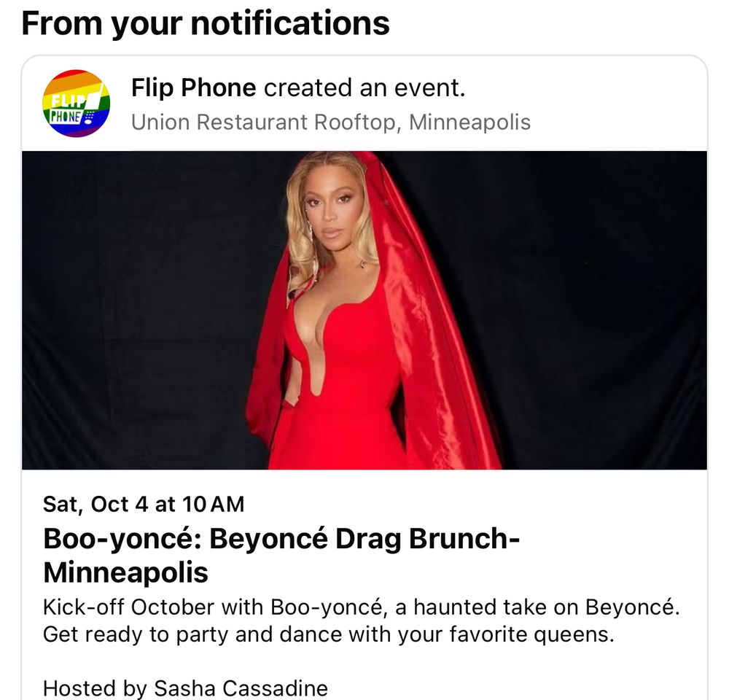The image size is (729, 700).
Task: Click the "10 AM" event time
Action: (x=214, y=504)
